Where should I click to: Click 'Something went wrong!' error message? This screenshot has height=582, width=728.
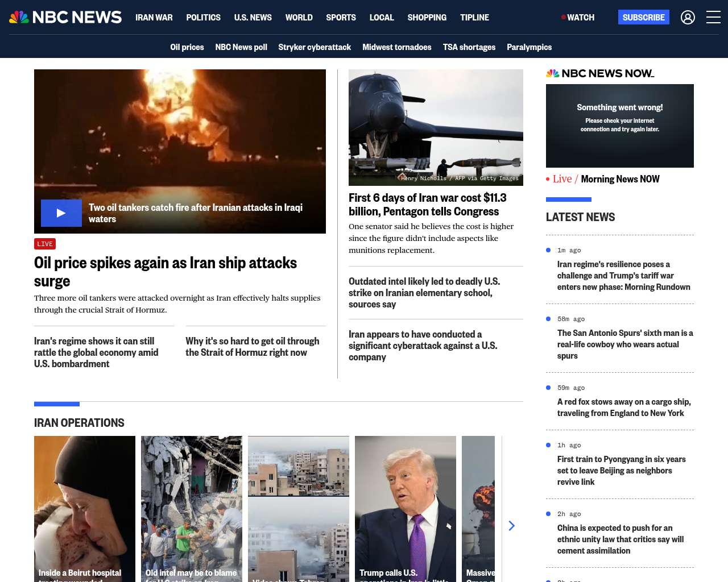pos(620,107)
